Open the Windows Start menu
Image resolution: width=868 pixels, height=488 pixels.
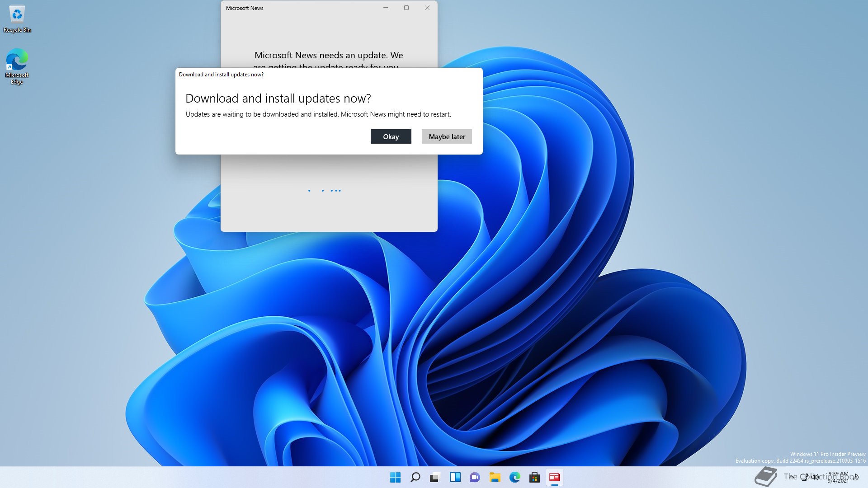395,477
